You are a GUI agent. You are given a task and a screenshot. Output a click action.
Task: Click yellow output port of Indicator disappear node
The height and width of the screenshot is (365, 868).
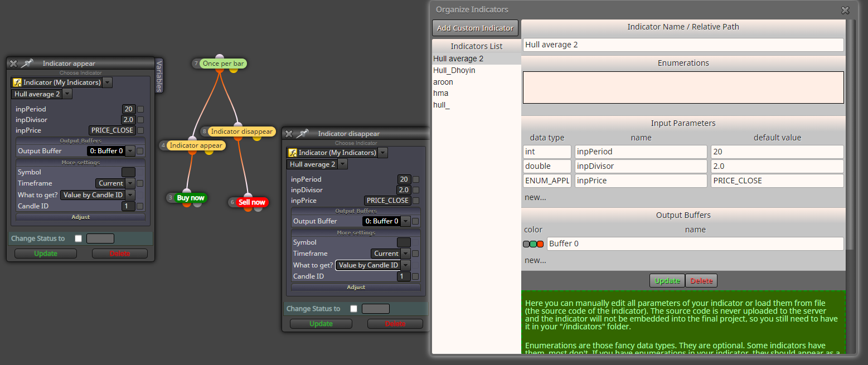[256, 138]
